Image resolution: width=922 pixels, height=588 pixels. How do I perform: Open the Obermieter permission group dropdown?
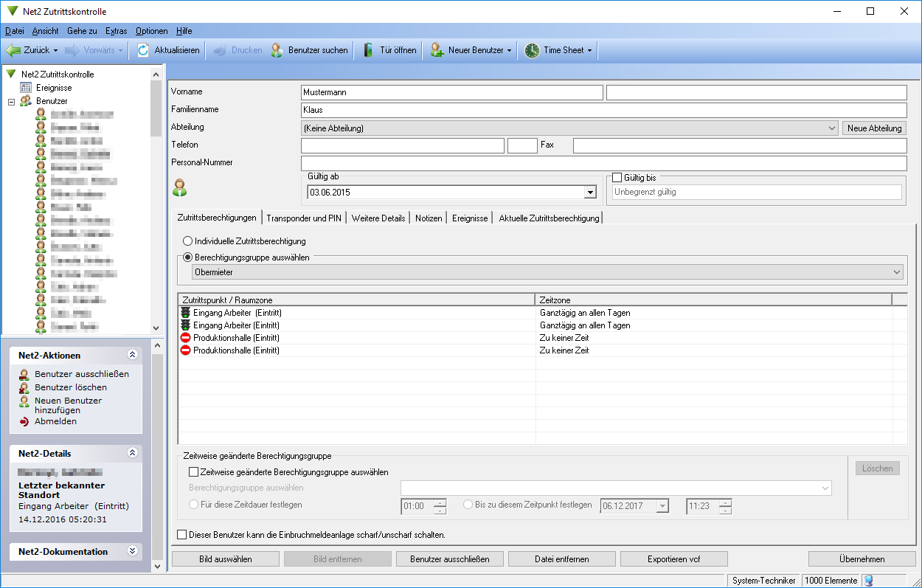coord(897,272)
